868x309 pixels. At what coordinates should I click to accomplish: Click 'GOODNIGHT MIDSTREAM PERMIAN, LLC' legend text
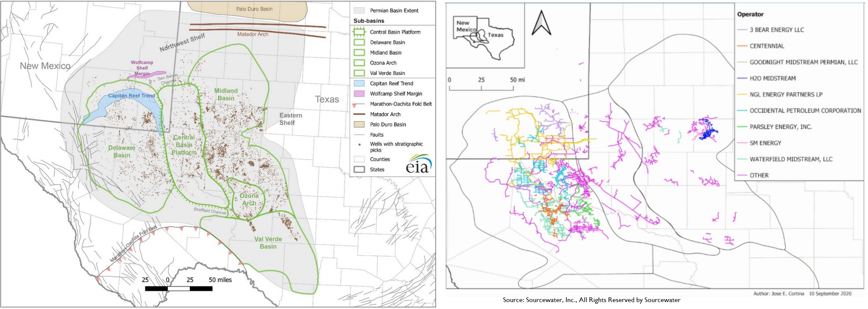(804, 62)
